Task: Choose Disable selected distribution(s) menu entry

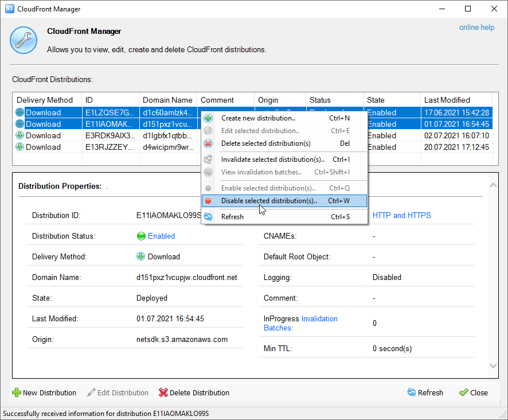Action: (x=284, y=201)
